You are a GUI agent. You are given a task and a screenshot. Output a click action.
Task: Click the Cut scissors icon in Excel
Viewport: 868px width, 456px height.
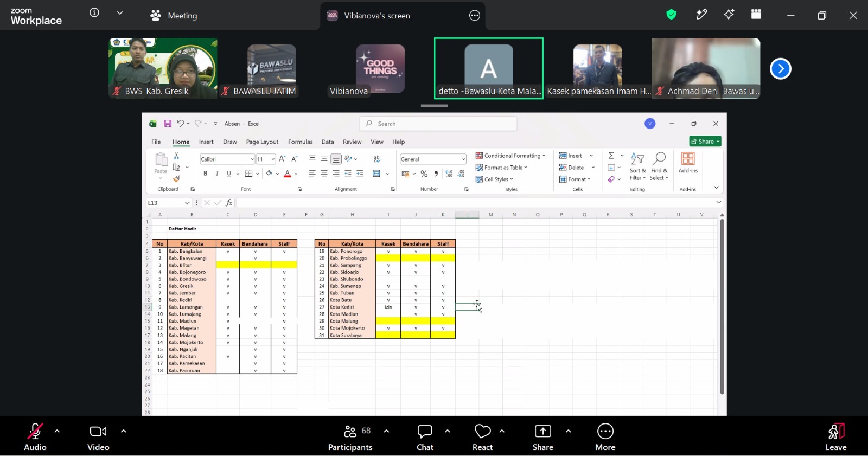[x=176, y=156]
